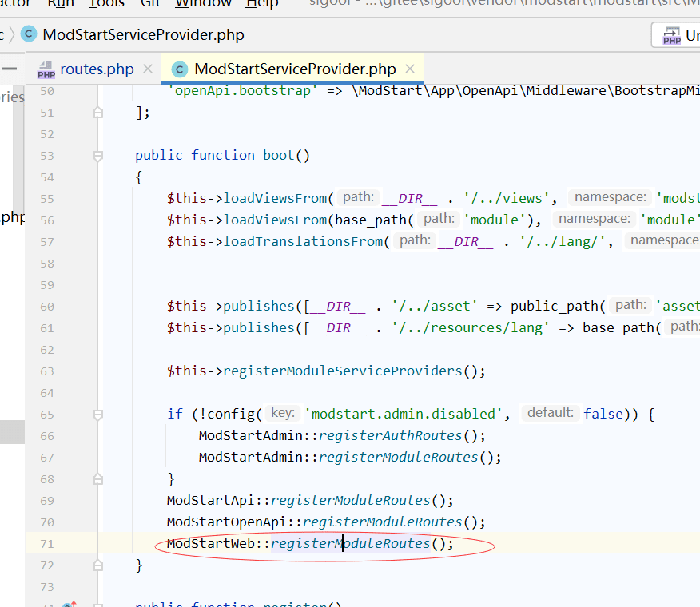Open the Window menu

pyautogui.click(x=203, y=3)
